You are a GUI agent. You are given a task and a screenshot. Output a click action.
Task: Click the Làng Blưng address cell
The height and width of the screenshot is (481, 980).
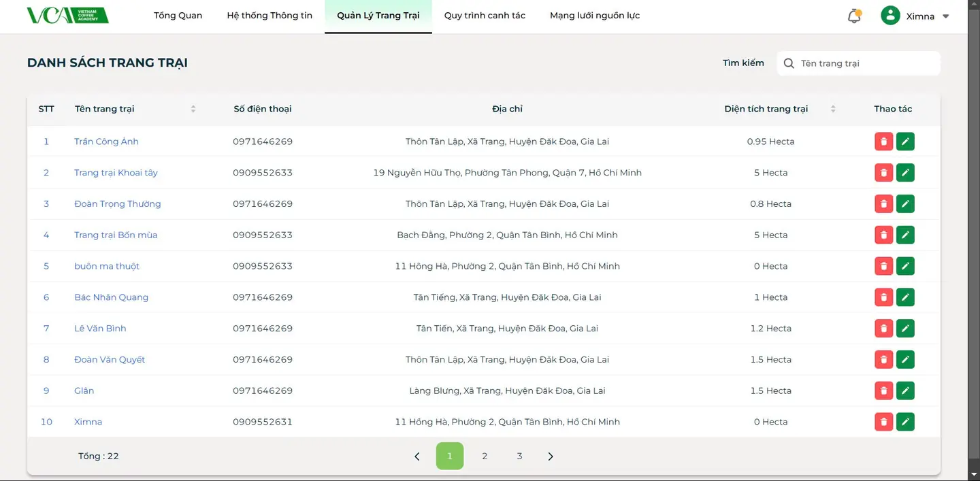(508, 391)
